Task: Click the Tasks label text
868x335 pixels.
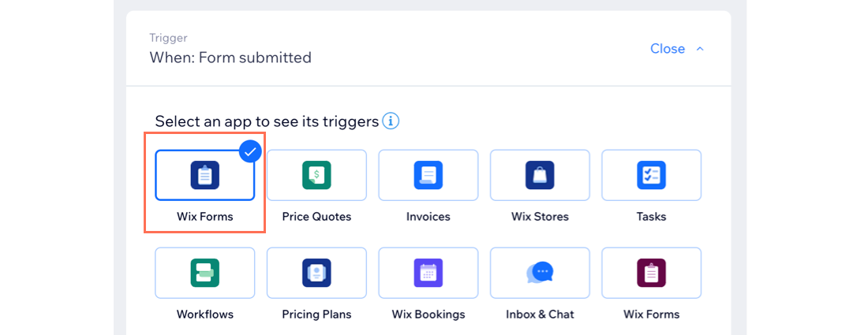Action: (x=652, y=217)
